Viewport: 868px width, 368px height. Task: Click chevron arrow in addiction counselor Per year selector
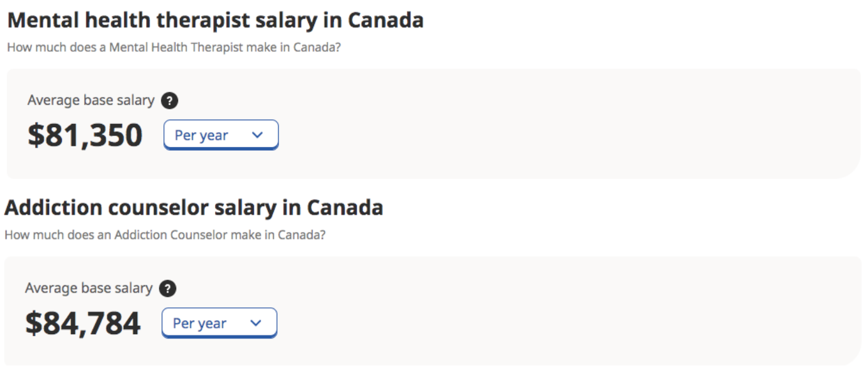[256, 323]
